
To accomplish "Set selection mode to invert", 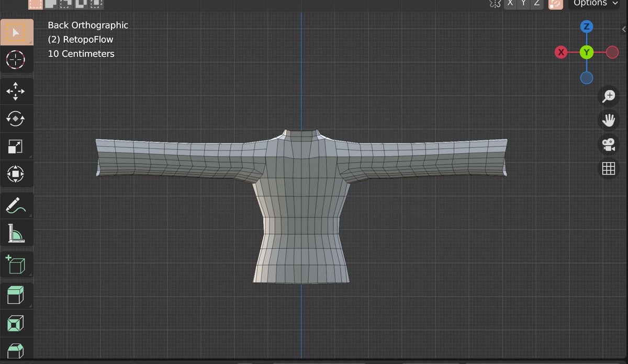I will (x=81, y=3).
